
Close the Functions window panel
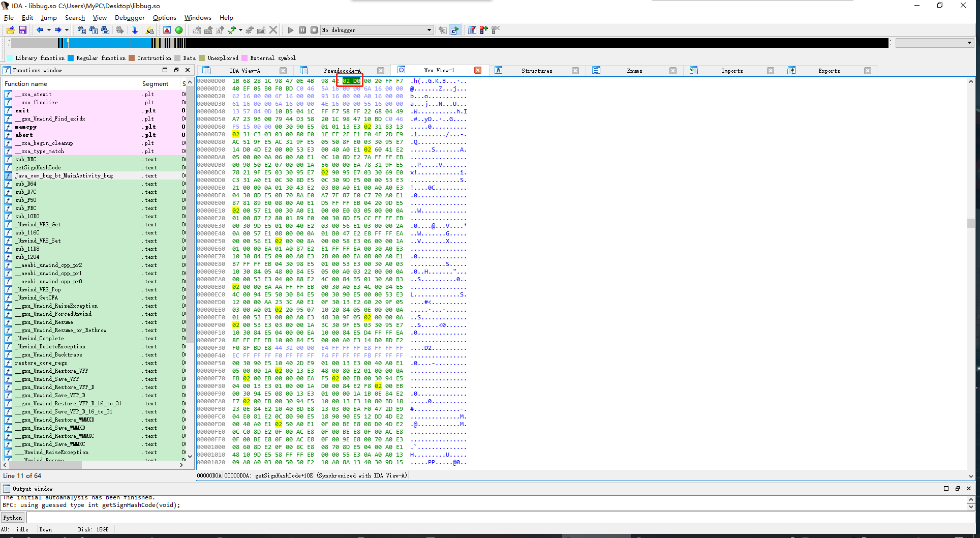click(x=188, y=70)
